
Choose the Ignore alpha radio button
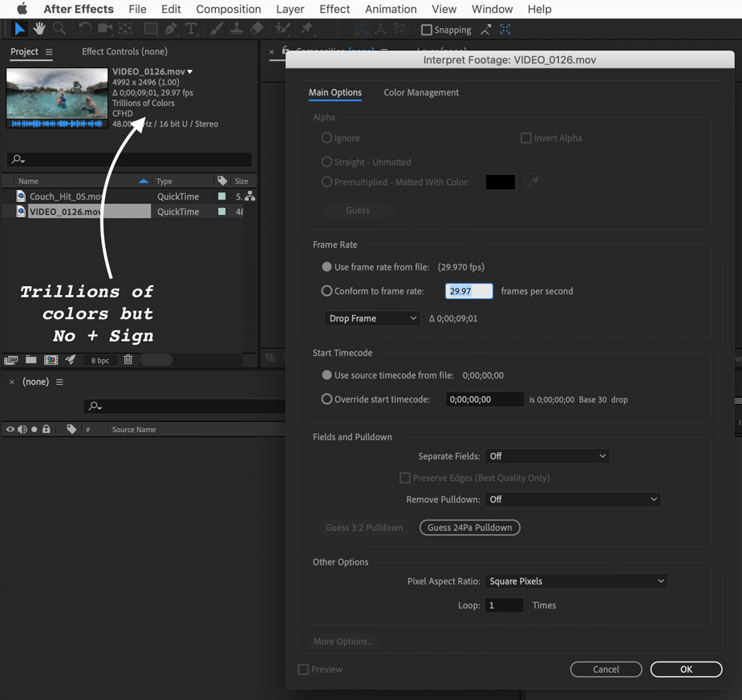326,138
